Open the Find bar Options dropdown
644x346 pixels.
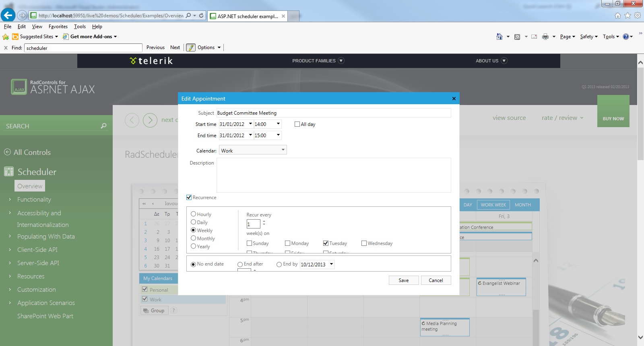(x=209, y=47)
